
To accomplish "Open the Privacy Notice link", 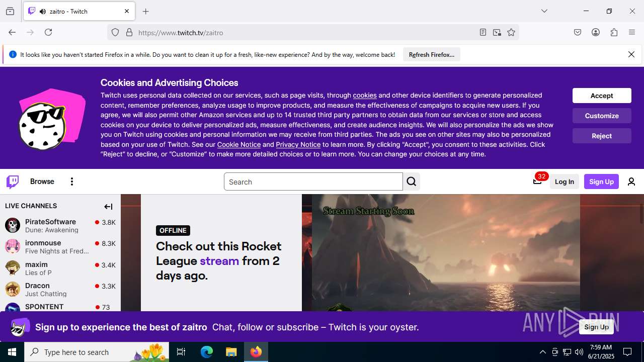I will point(298,144).
